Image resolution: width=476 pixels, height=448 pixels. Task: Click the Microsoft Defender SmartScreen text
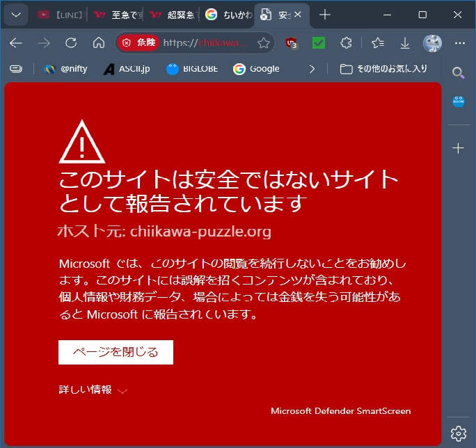tap(340, 411)
